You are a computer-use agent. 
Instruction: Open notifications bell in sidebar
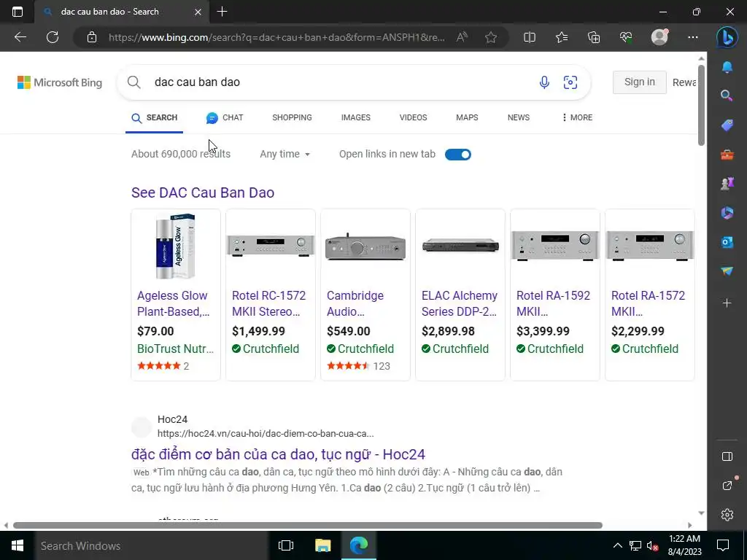click(727, 67)
